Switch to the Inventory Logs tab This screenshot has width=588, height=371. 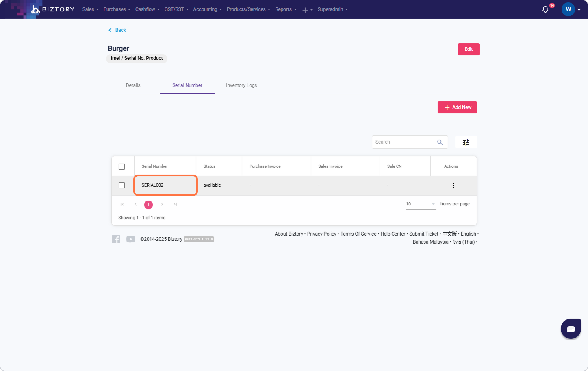coord(241,85)
